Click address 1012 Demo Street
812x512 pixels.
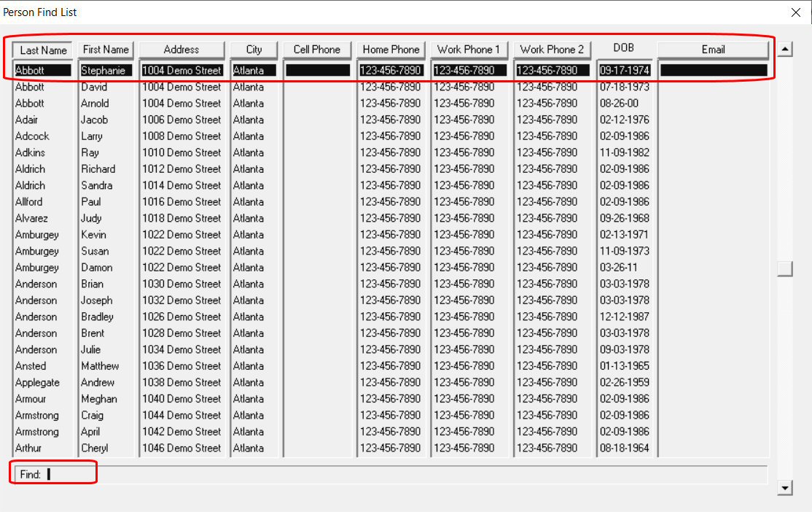[x=181, y=169]
